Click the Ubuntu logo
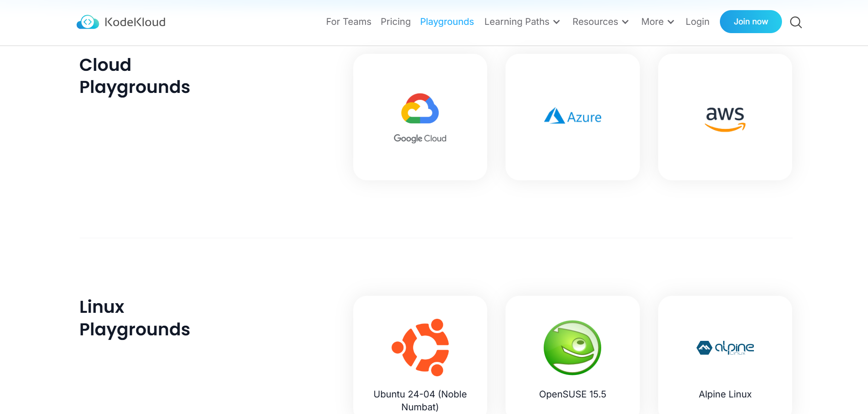Screen dimensions: 868x414 420,347
